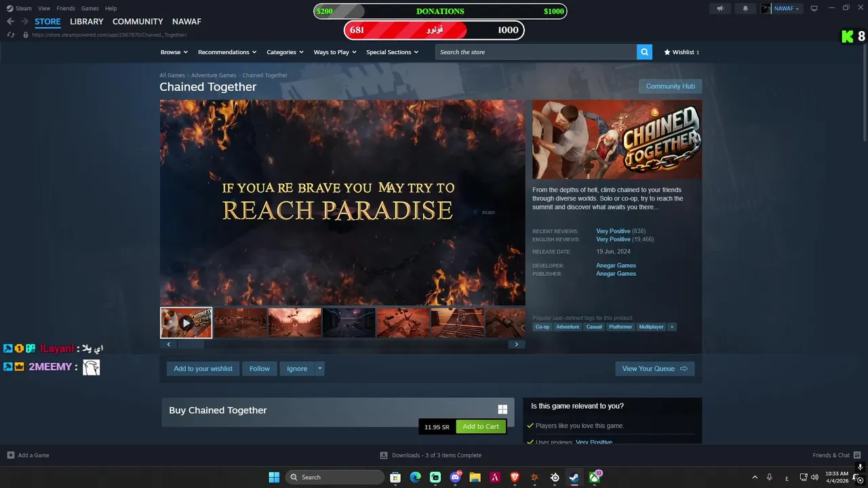Click the All Games breadcrumb
This screenshot has height=488, width=868.
[172, 75]
